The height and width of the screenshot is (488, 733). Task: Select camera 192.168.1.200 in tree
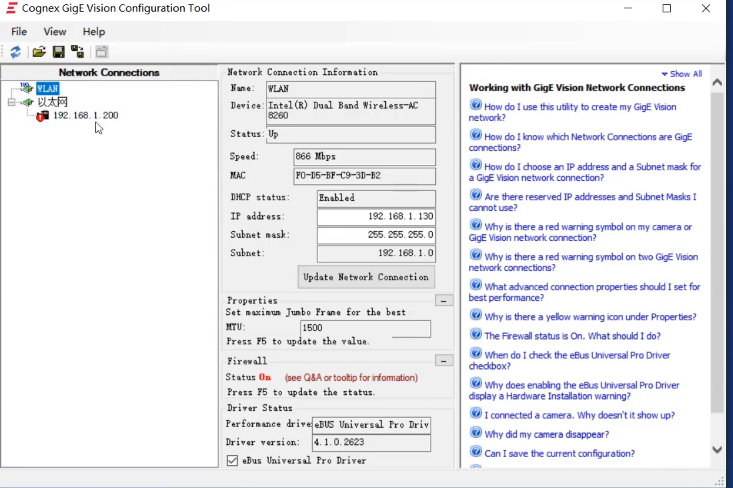(x=86, y=115)
